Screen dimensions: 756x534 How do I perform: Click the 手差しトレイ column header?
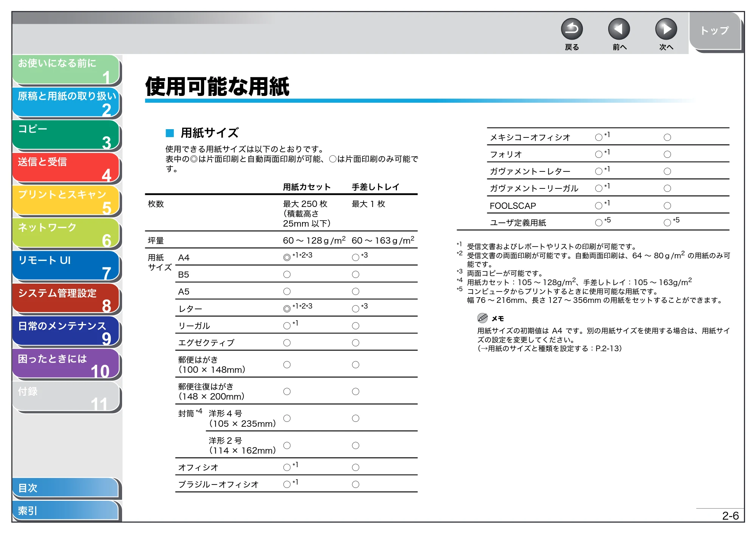pos(375,187)
